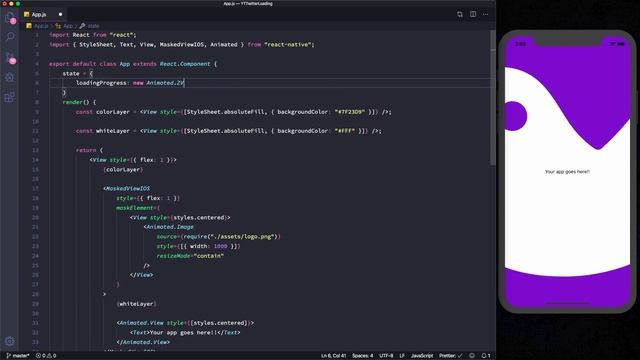This screenshot has height=360, width=640.
Task: Open the errors and warnings count in the status bar
Action: click(x=46, y=356)
